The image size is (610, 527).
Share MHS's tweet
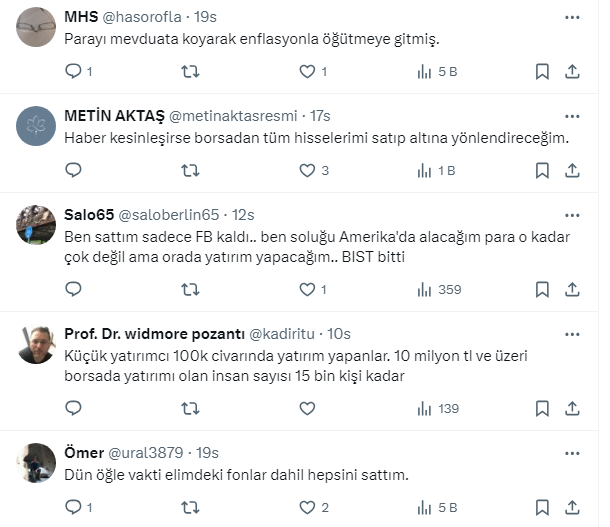(572, 71)
